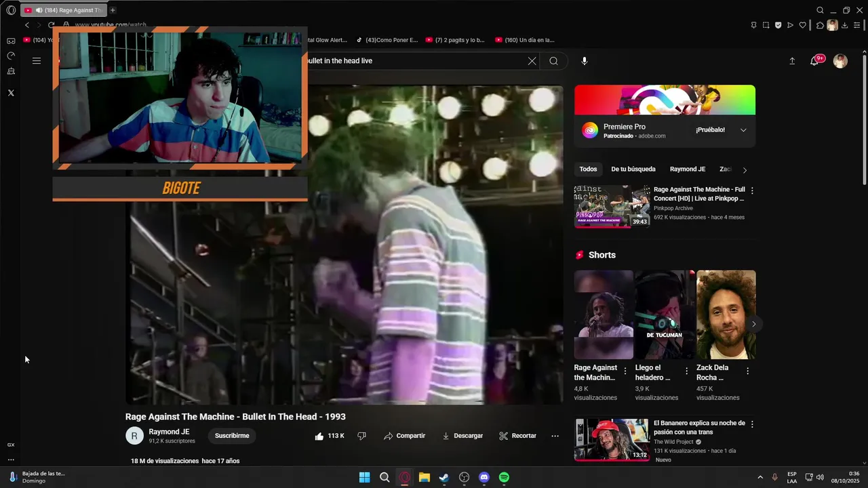Open The Wild Project channel link
868x488 pixels.
673,442
